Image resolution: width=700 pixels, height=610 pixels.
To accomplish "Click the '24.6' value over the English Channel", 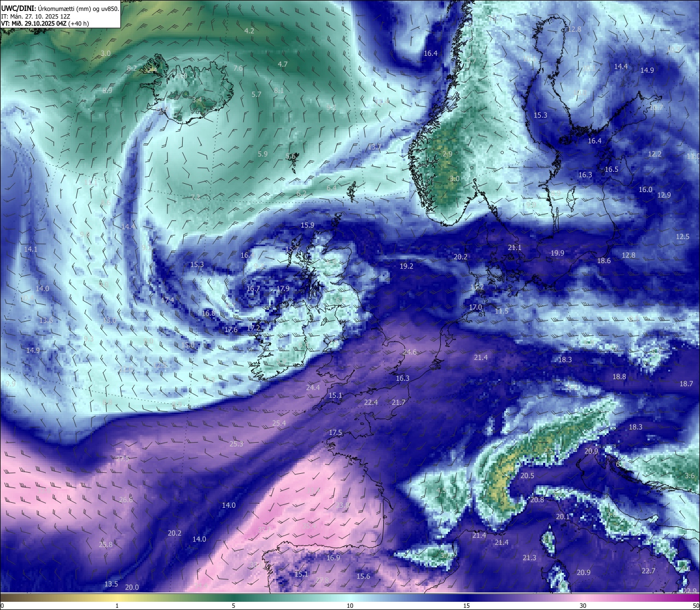I will click(410, 352).
